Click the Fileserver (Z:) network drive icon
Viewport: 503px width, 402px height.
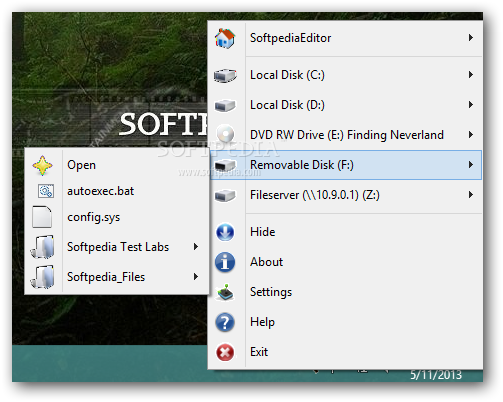225,196
